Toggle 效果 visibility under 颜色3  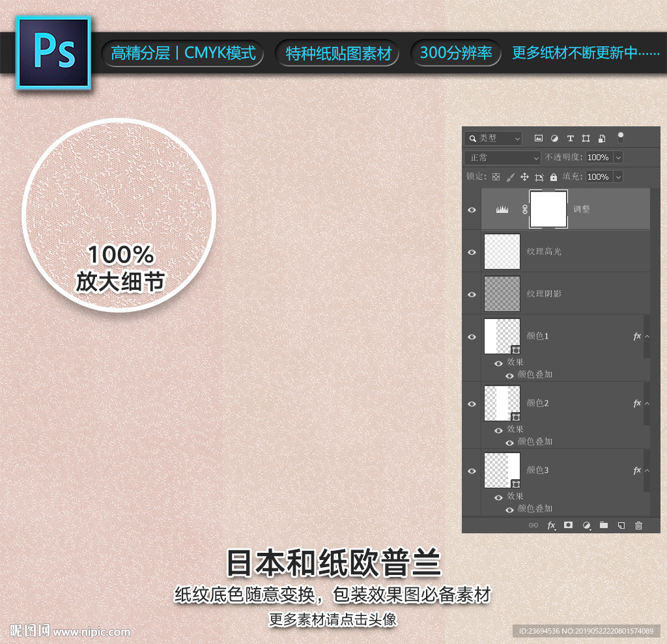coord(498,497)
